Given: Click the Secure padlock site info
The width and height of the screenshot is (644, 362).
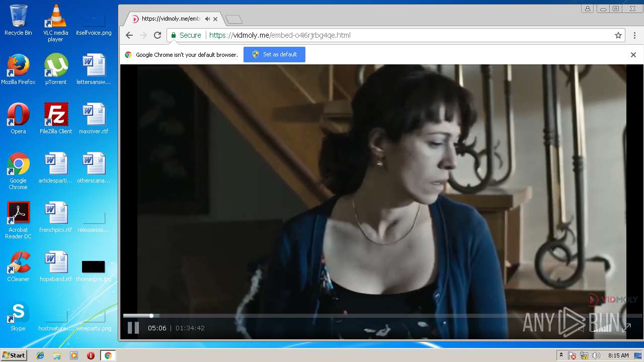Looking at the screenshot, I should [x=186, y=35].
